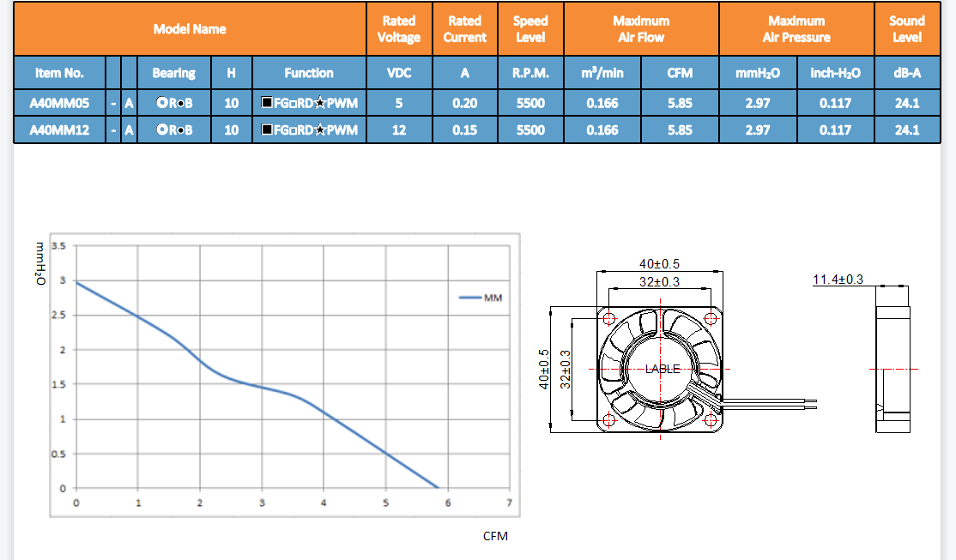
Task: Click the Sound Level column header
Action: click(x=906, y=29)
